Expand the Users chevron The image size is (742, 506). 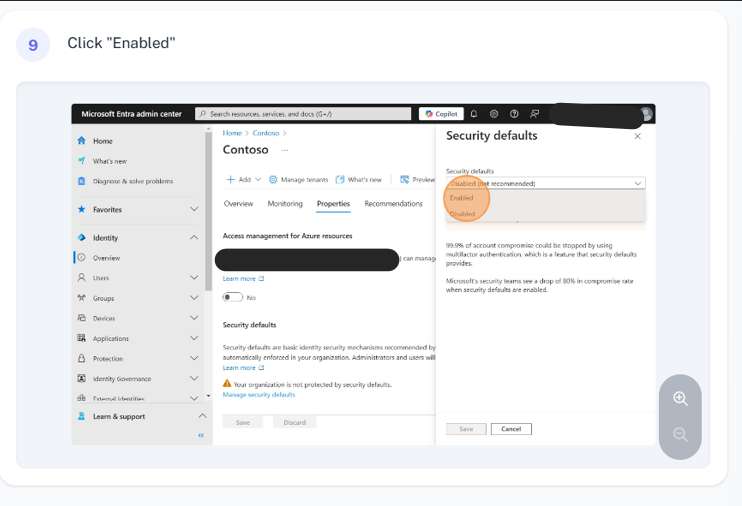coord(194,277)
